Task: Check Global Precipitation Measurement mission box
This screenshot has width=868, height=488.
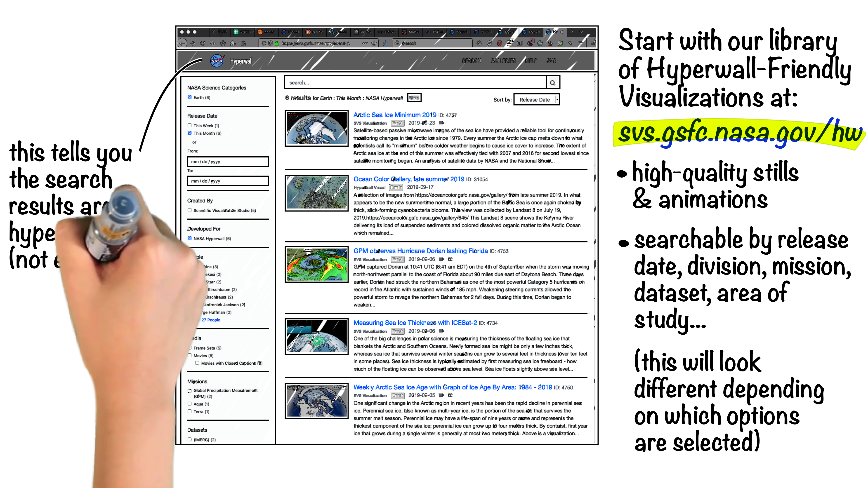Action: [190, 391]
